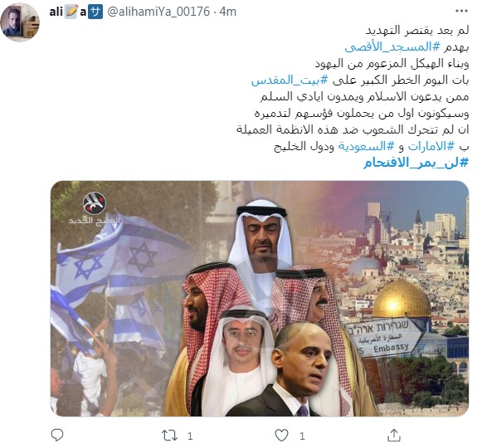This screenshot has width=482, height=448.
Task: Open the #بيت_المقدس hashtag
Action: [290, 80]
